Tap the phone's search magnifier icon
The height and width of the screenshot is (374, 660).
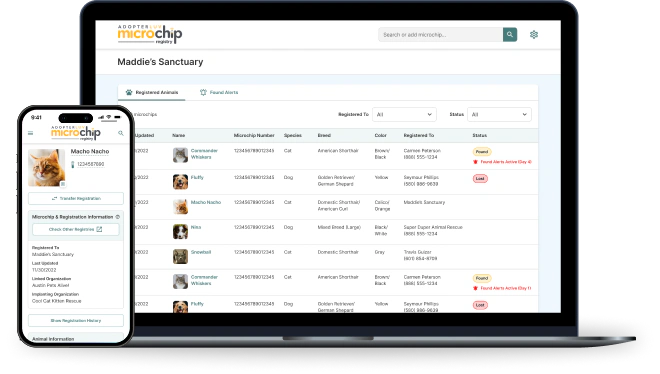(121, 133)
